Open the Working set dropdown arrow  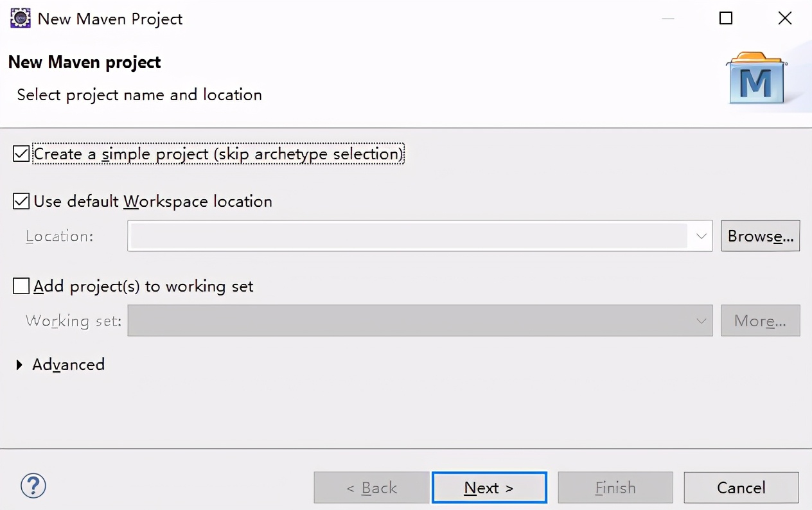[701, 321]
